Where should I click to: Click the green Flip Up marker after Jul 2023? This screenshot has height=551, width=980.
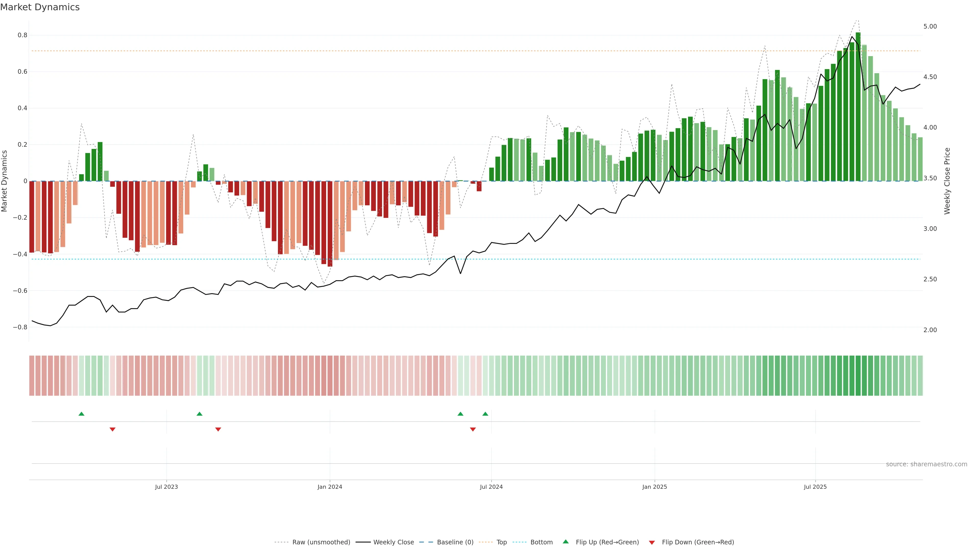(199, 414)
